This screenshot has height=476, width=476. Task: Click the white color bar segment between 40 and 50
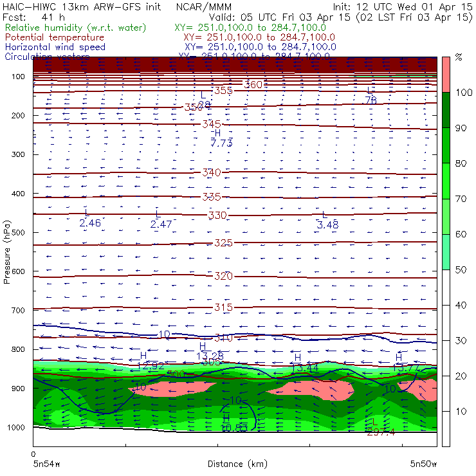(446, 287)
